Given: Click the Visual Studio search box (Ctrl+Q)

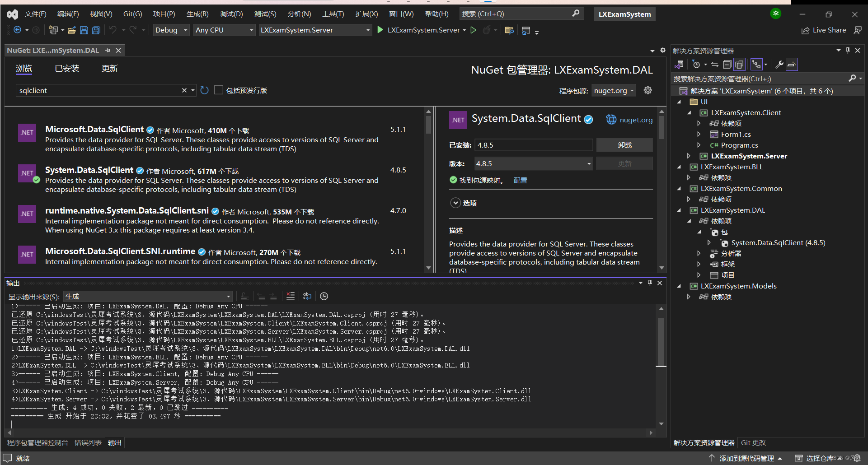Looking at the screenshot, I should [x=521, y=14].
